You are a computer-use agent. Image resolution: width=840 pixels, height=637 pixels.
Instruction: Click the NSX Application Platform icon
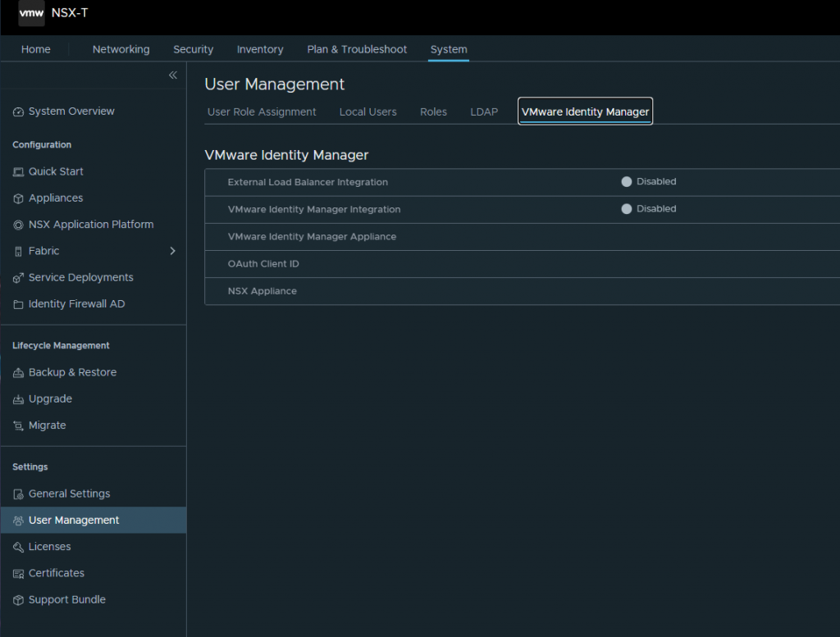pos(18,225)
